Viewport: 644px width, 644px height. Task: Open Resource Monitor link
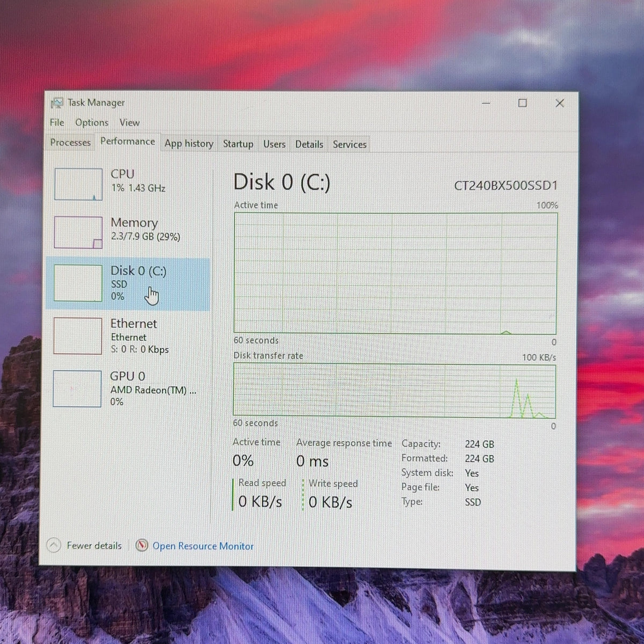(203, 546)
